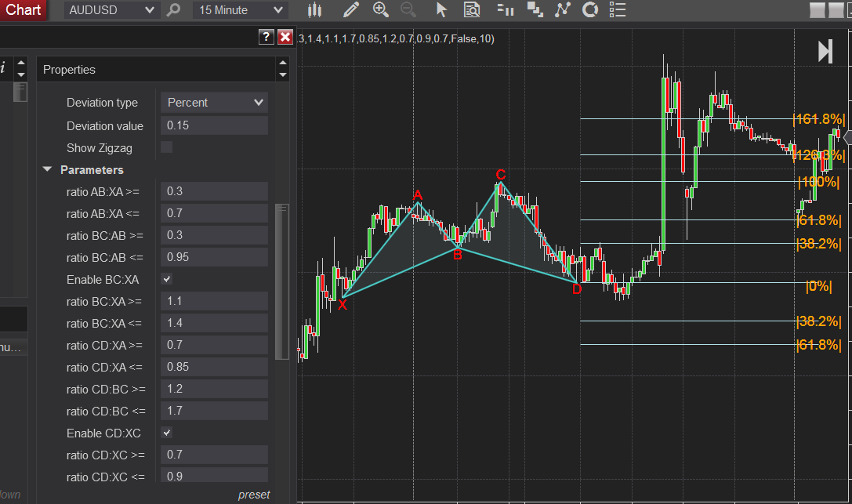
Task: Open the Deviation type Percent dropdown
Action: pos(214,102)
